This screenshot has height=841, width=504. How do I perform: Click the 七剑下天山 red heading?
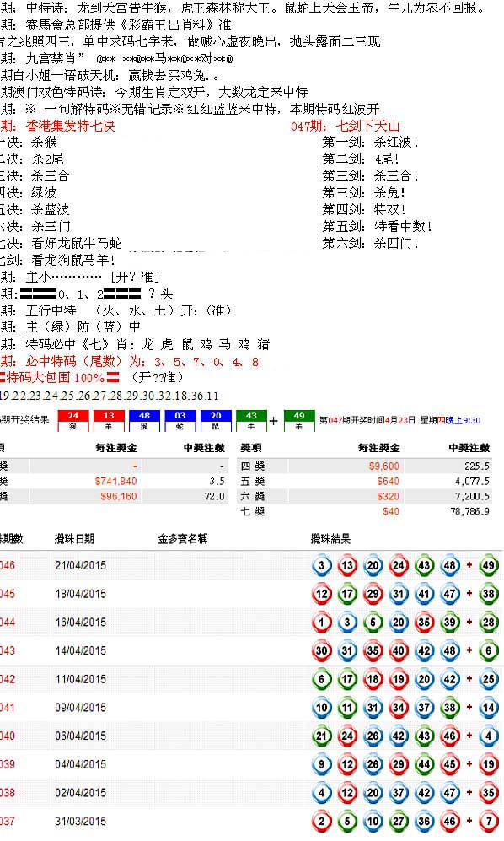coord(367,126)
